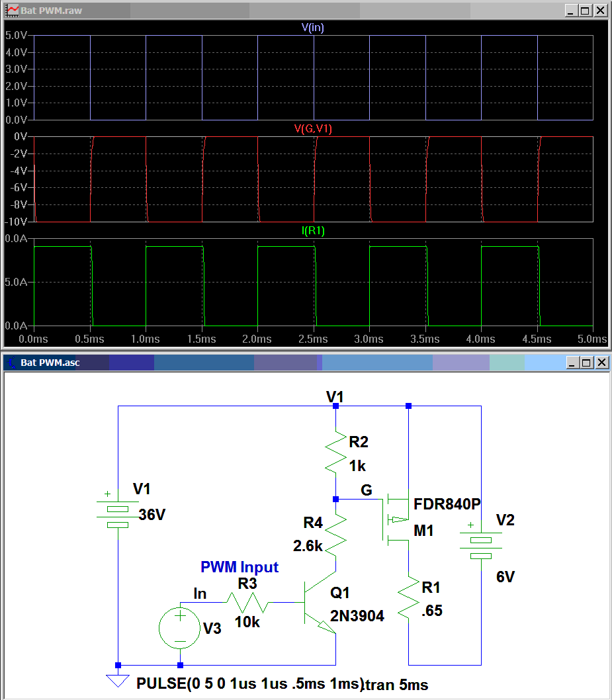
Task: Click the PULSE source definition text
Action: click(x=250, y=683)
